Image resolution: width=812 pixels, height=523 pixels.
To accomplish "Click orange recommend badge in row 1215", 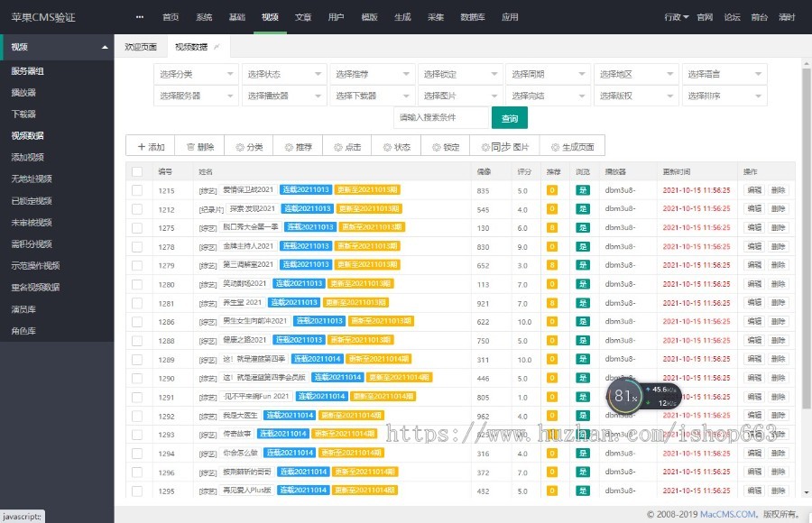I will coord(552,190).
